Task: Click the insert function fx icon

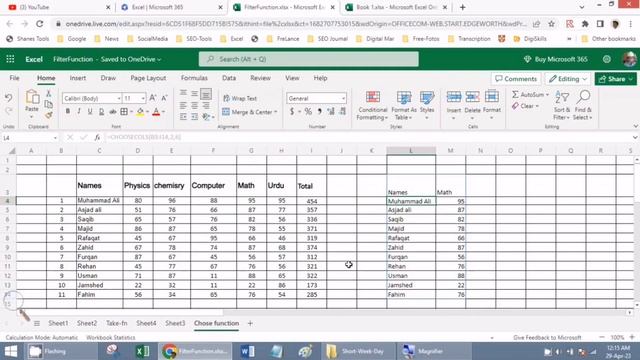Action: [x=97, y=138]
